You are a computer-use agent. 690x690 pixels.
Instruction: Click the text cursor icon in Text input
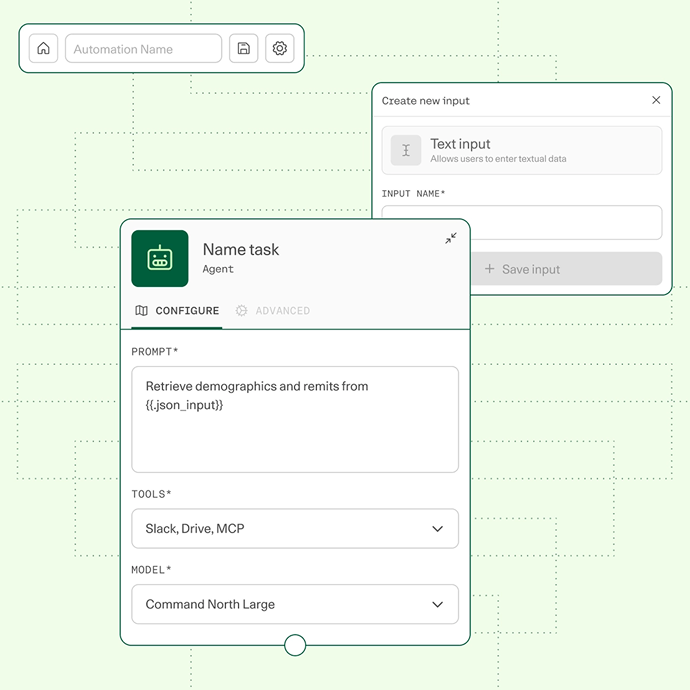(x=406, y=150)
